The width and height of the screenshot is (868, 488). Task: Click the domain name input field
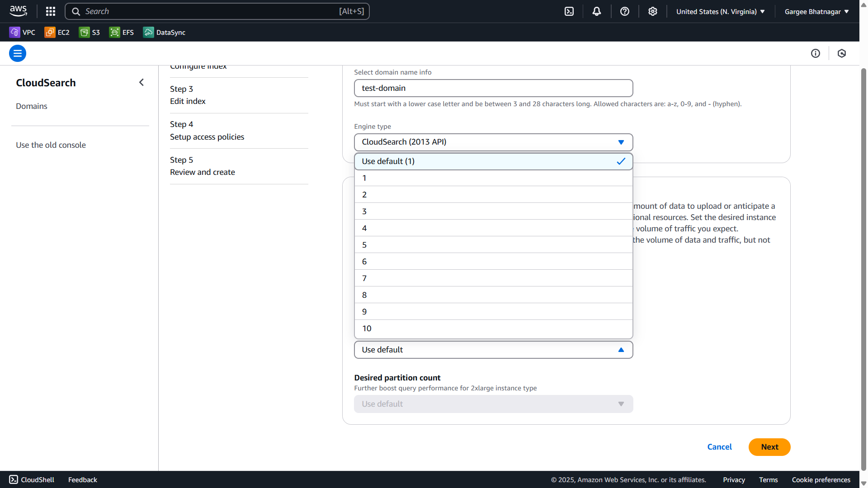493,88
